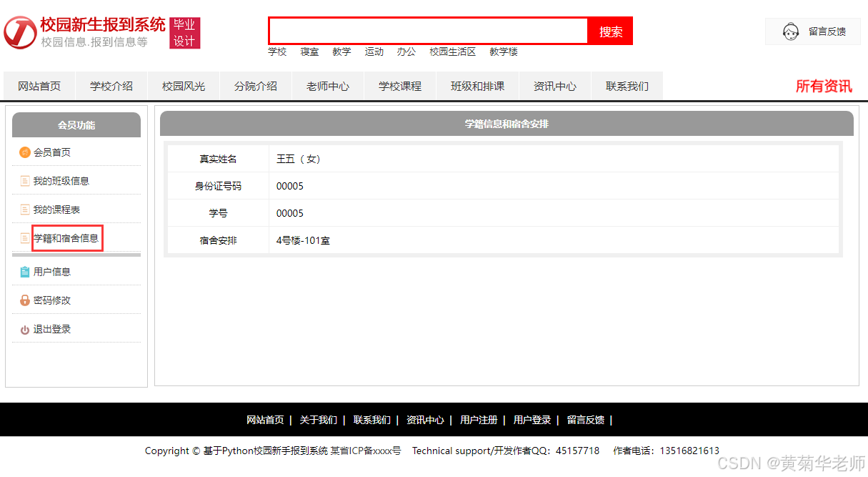Click the 学校 search keyword
Image resolution: width=868 pixels, height=477 pixels.
pyautogui.click(x=277, y=51)
